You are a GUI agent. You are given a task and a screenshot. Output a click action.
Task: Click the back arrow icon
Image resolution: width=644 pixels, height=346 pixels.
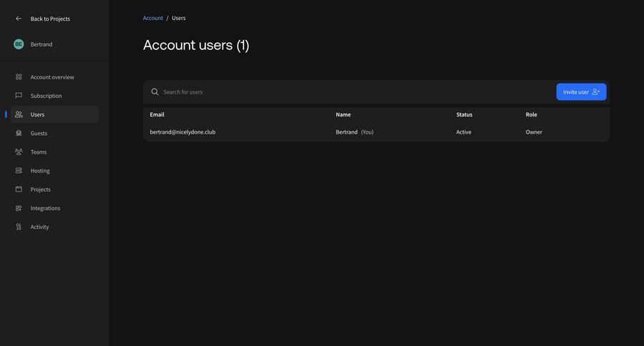(19, 19)
